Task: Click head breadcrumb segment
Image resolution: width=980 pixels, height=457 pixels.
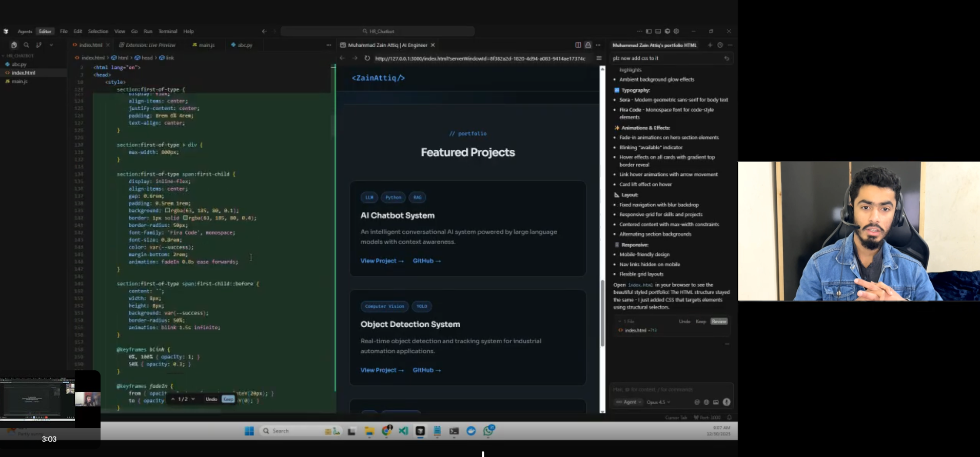Action: point(147,58)
